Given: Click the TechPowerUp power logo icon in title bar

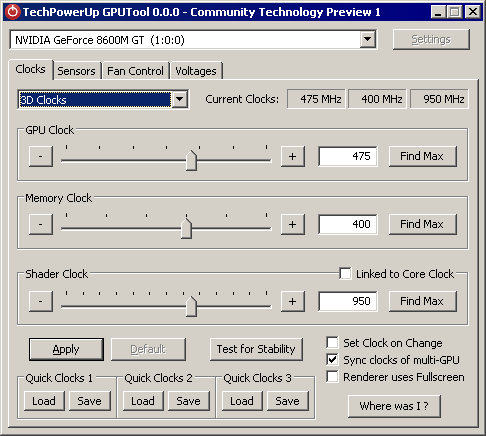Looking at the screenshot, I should click(13, 12).
